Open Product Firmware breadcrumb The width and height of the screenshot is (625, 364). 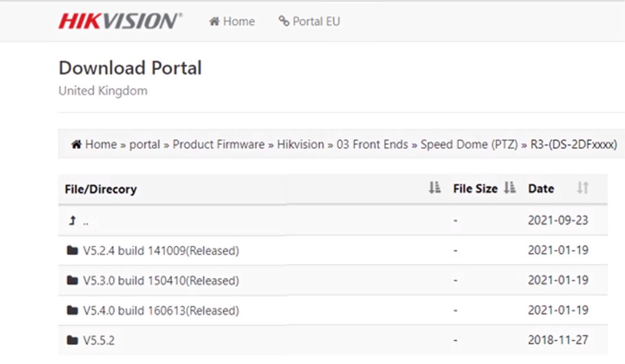click(219, 144)
